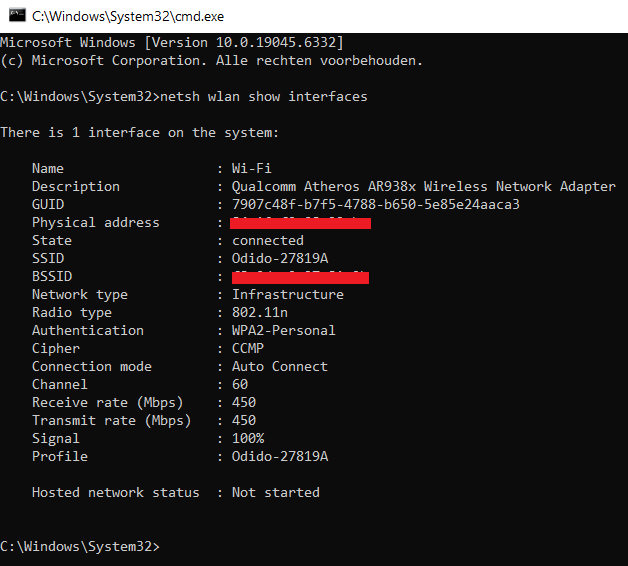Click the Microsoft Windows version line
The image size is (628, 566).
(171, 43)
